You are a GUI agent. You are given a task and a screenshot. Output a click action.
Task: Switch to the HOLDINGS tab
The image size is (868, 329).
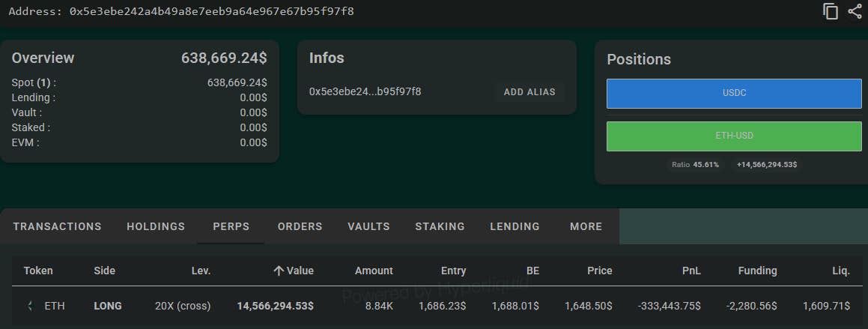(156, 226)
